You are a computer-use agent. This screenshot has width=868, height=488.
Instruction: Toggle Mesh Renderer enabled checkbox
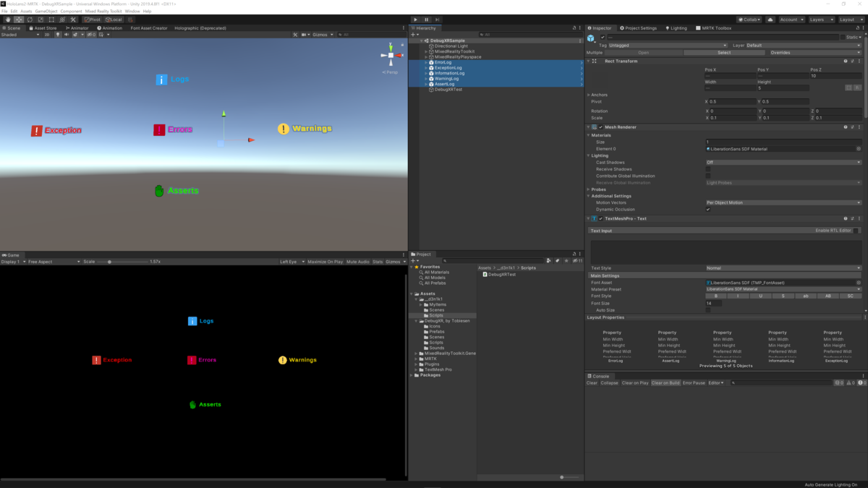(x=600, y=127)
